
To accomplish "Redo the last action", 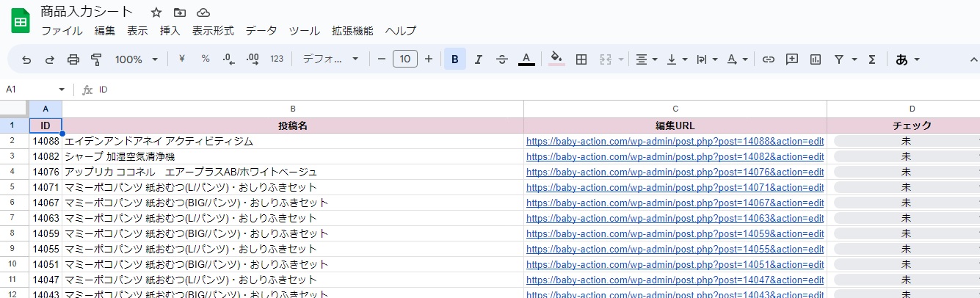I will pyautogui.click(x=50, y=59).
